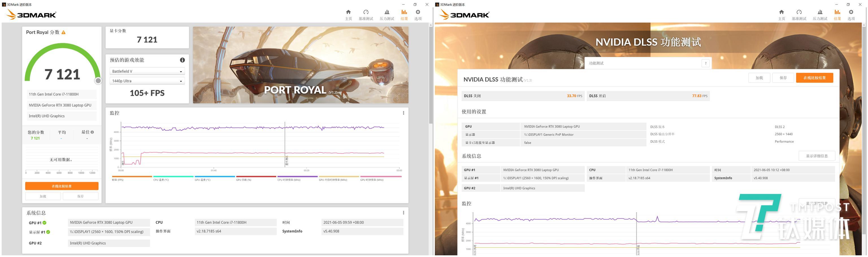Toggle the GPU load (%) legend series
The image size is (868, 257).
(256, 178)
